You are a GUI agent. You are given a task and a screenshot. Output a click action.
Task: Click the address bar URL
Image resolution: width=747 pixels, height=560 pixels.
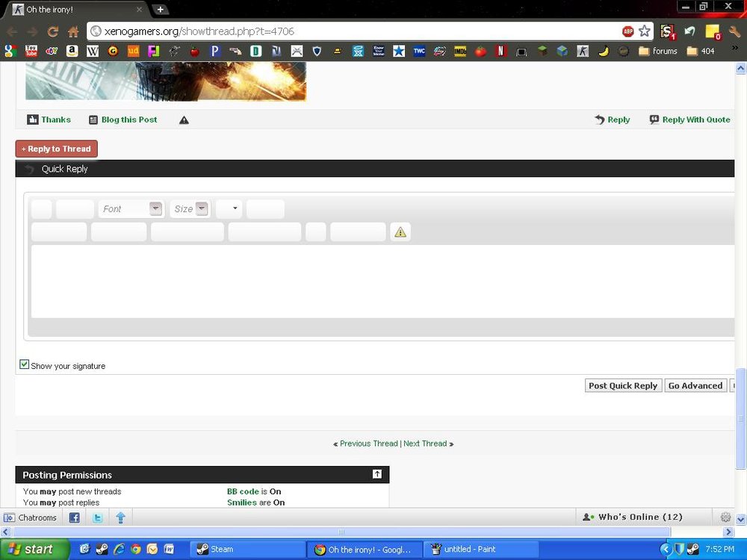tap(199, 31)
